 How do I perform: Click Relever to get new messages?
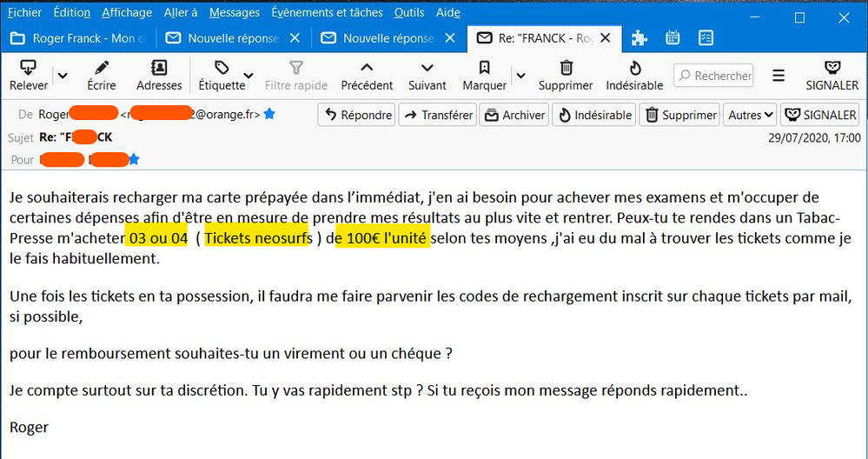point(28,76)
